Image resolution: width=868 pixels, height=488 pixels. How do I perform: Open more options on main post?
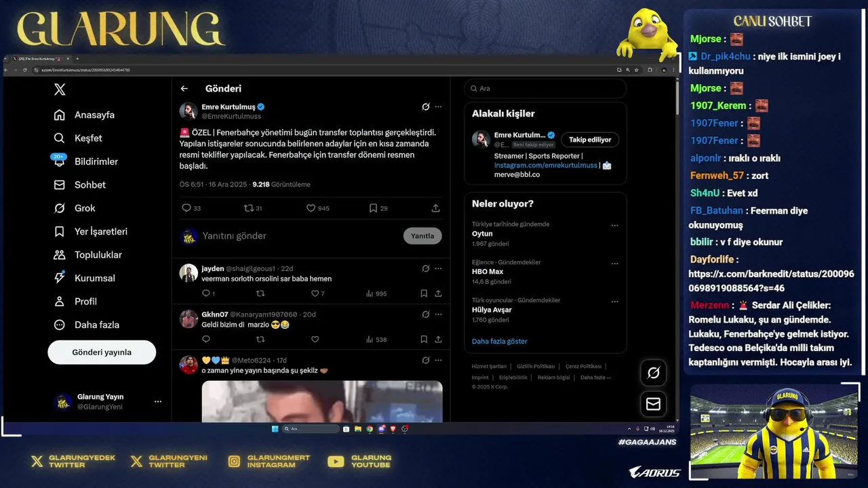pos(438,106)
